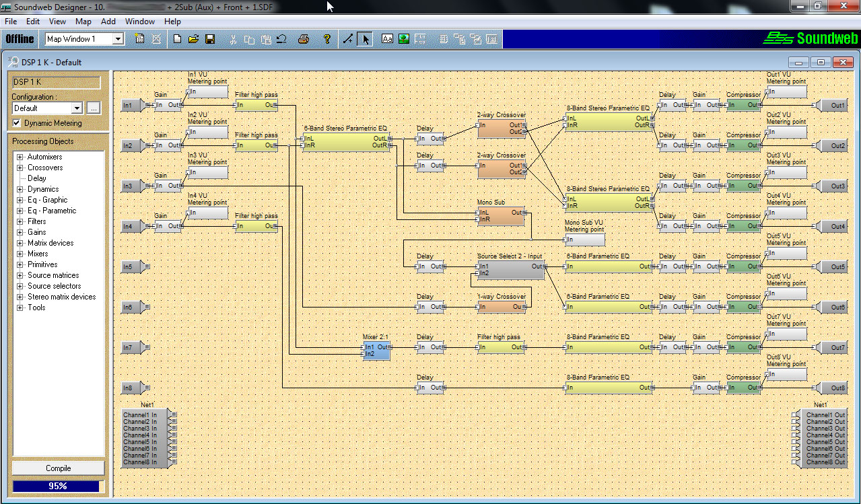Screen dimensions: 861x504
Task: Click the configuration ellipsis button
Action: (x=94, y=108)
